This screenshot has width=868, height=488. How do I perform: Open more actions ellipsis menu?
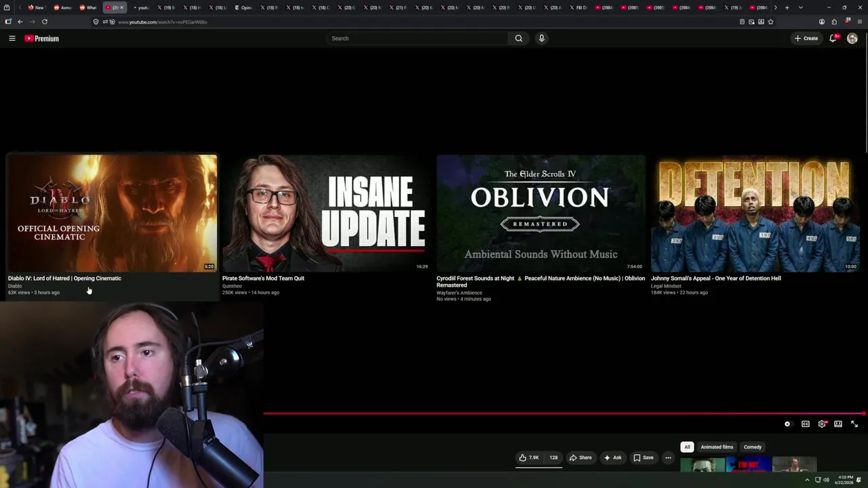[x=668, y=457]
